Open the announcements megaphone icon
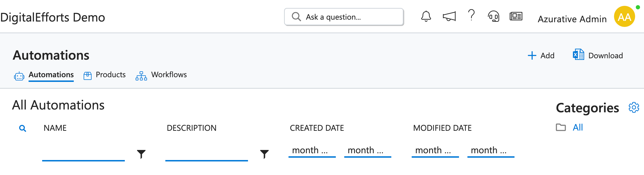The image size is (644, 175). [449, 16]
